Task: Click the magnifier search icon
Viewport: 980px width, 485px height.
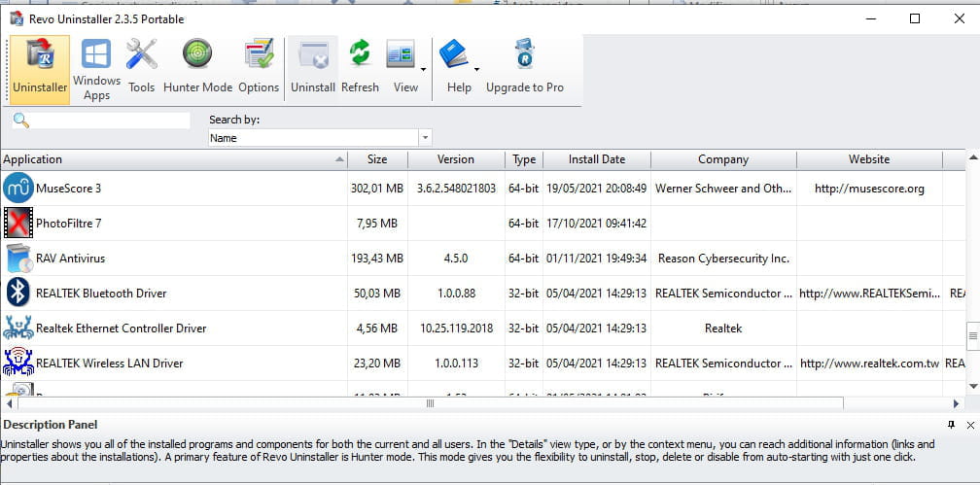Action: (x=21, y=121)
